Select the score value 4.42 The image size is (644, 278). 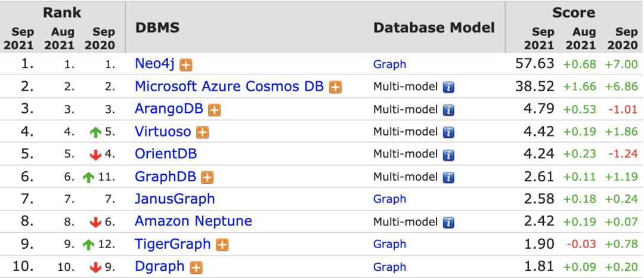coord(539,132)
